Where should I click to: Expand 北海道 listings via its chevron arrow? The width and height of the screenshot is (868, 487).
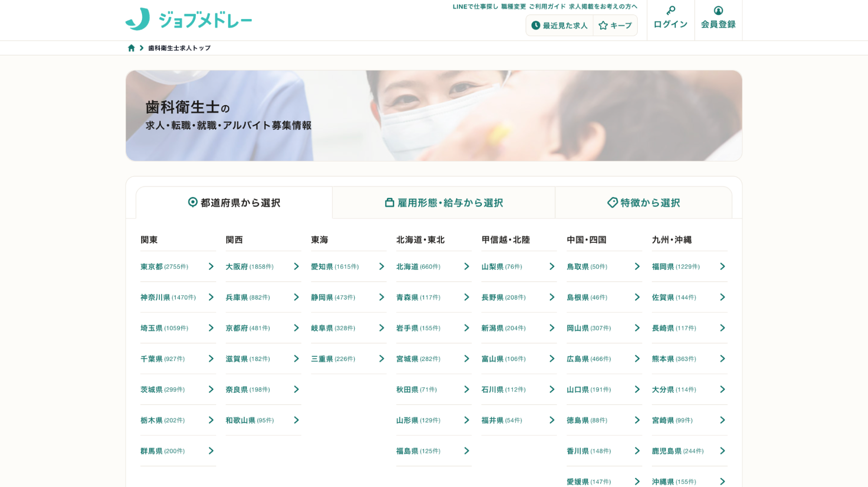[466, 267]
